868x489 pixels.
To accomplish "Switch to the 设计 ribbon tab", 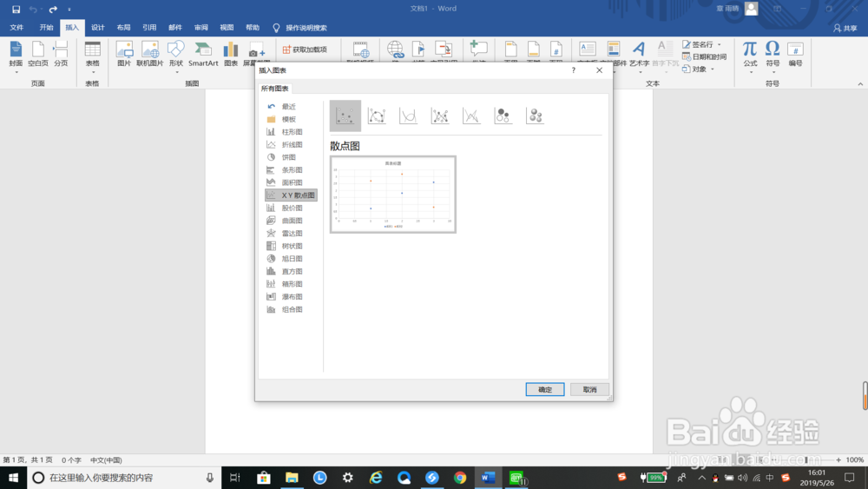I will pos(98,28).
